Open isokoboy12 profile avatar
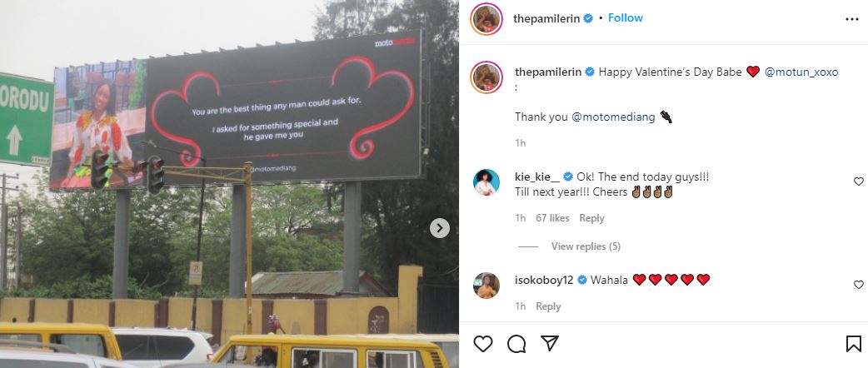This screenshot has width=868, height=368. tap(486, 286)
